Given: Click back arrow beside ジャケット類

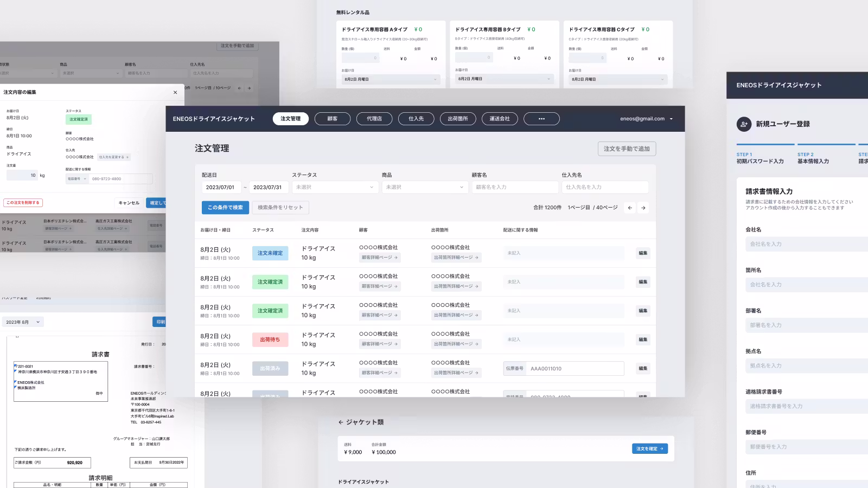Looking at the screenshot, I should 341,422.
